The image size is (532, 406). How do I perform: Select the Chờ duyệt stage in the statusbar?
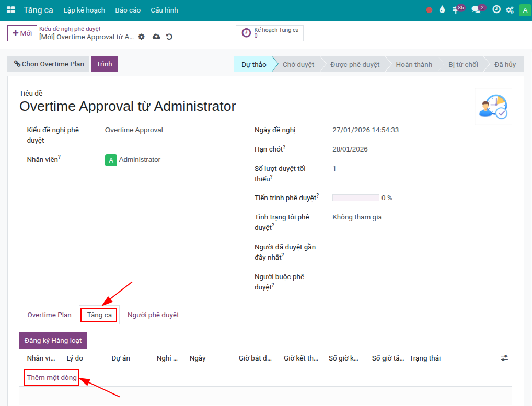point(299,64)
